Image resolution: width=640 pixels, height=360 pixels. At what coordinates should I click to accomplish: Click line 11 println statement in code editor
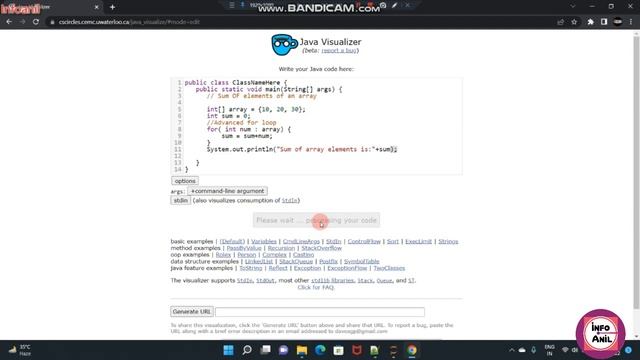302,149
